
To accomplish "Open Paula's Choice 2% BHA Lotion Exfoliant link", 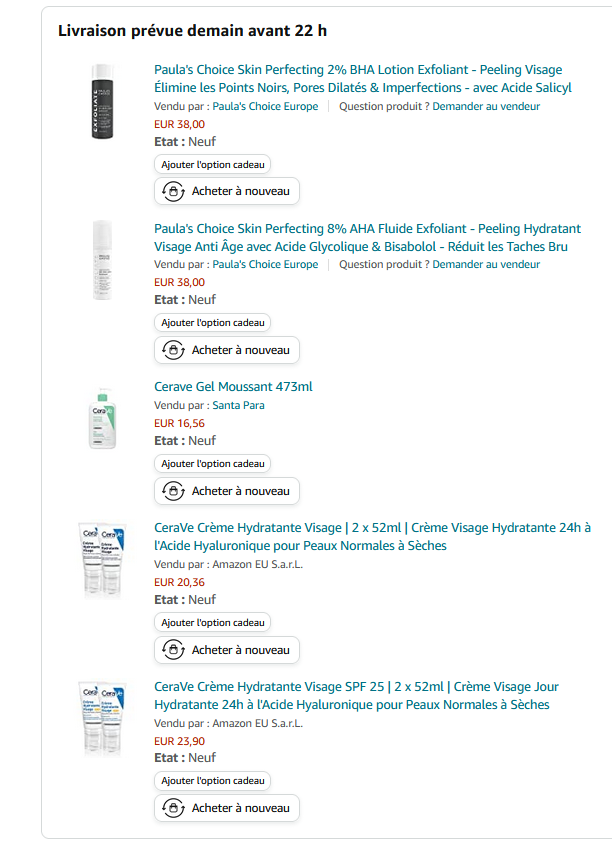I will [x=363, y=79].
